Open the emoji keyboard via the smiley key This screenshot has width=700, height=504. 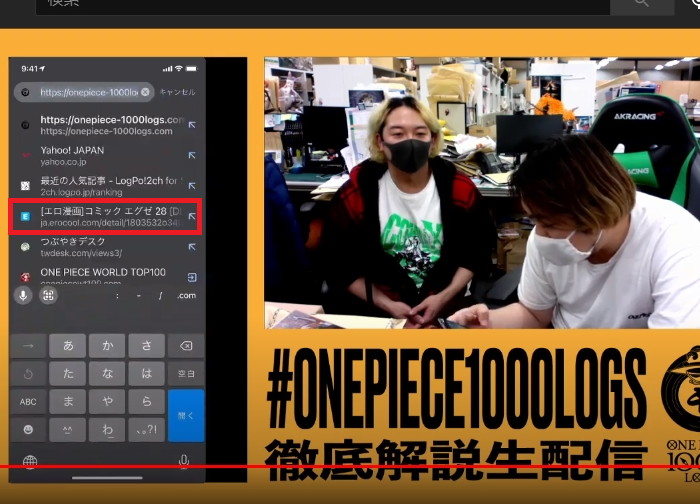[x=28, y=429]
